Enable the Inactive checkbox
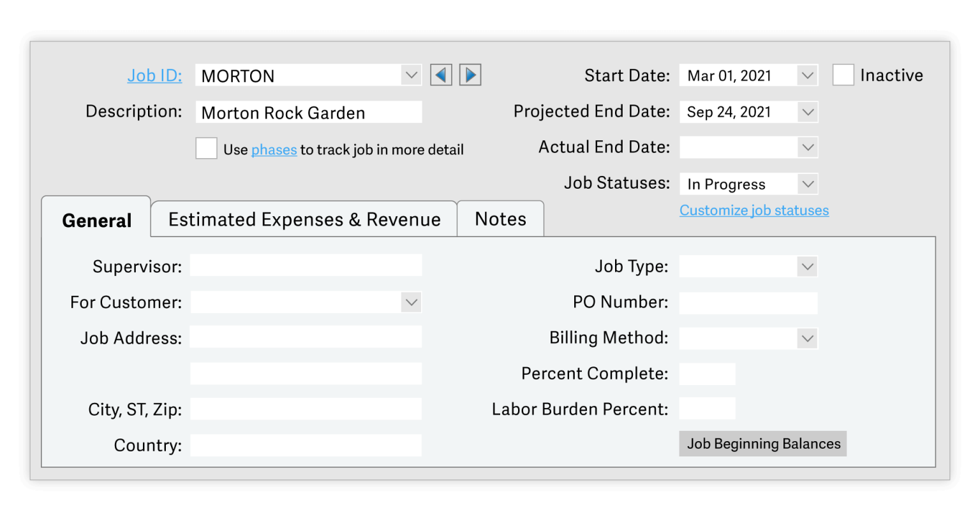 pyautogui.click(x=843, y=75)
